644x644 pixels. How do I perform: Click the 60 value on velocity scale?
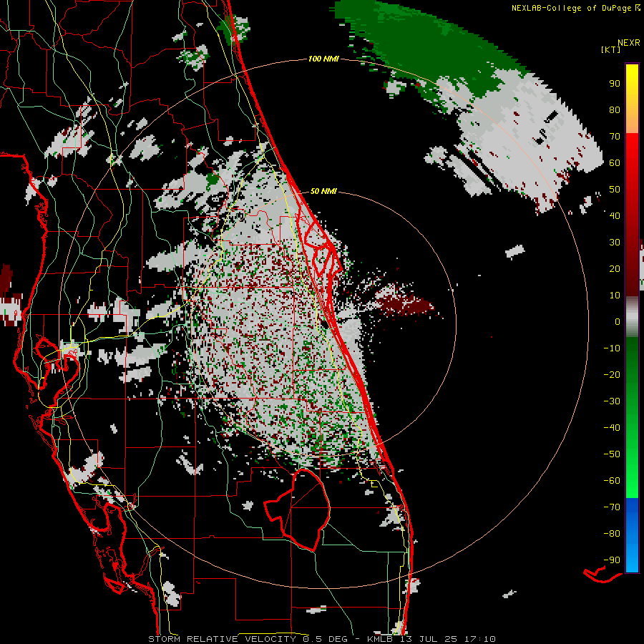tap(615, 162)
